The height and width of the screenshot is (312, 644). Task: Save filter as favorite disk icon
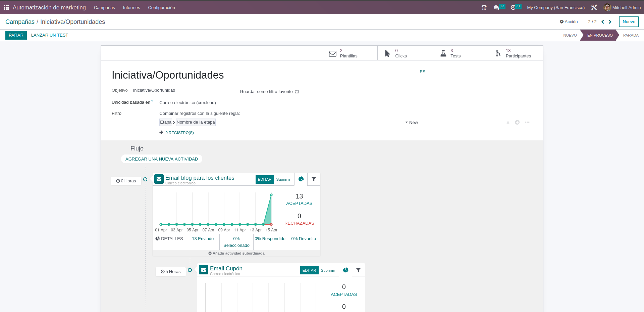[297, 92]
